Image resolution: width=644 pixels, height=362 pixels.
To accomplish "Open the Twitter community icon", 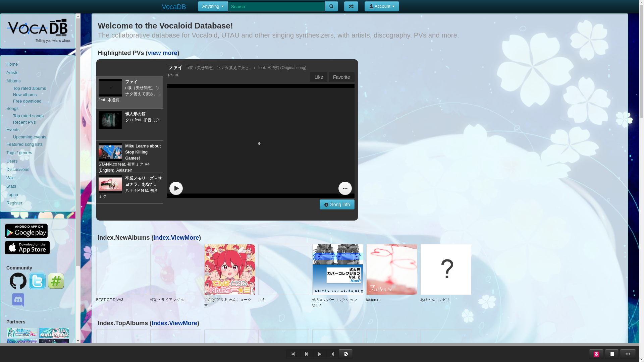I will click(x=37, y=281).
